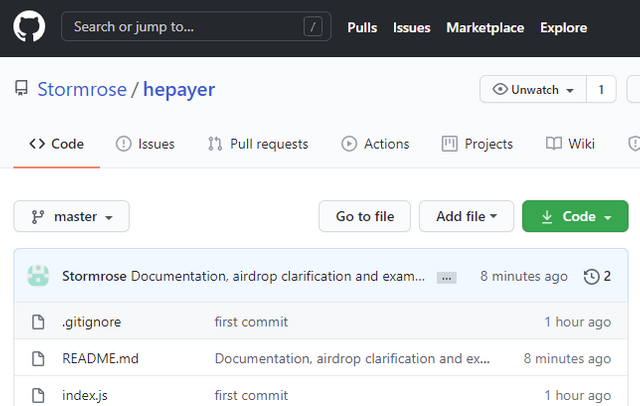This screenshot has width=640, height=406.
Task: Click the index.js file icon
Action: coord(38,395)
